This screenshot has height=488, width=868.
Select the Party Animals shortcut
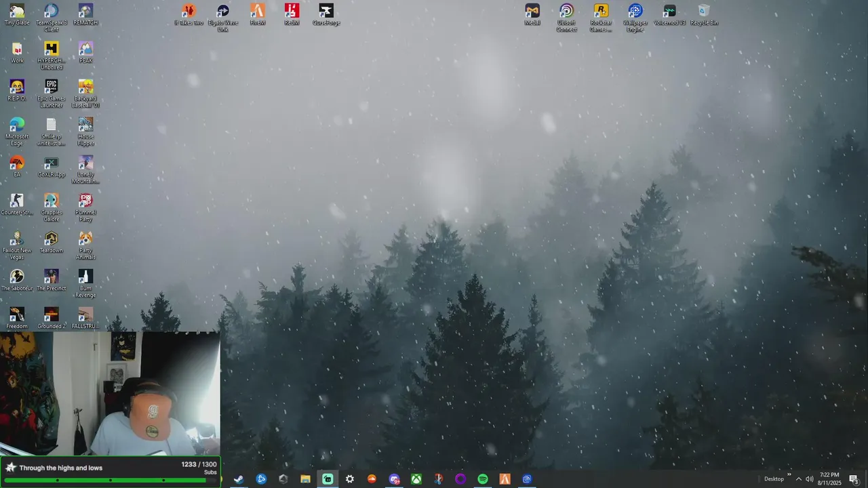pyautogui.click(x=85, y=245)
